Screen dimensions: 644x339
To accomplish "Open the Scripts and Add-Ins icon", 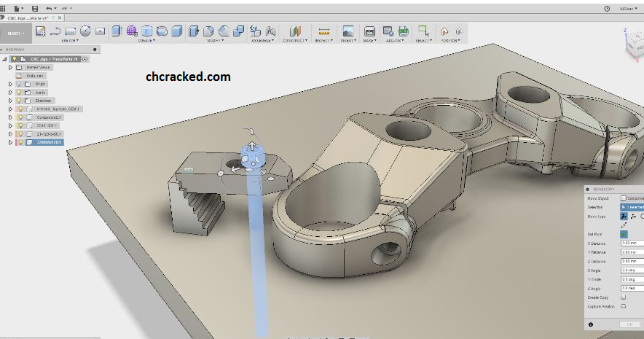I will [x=388, y=31].
